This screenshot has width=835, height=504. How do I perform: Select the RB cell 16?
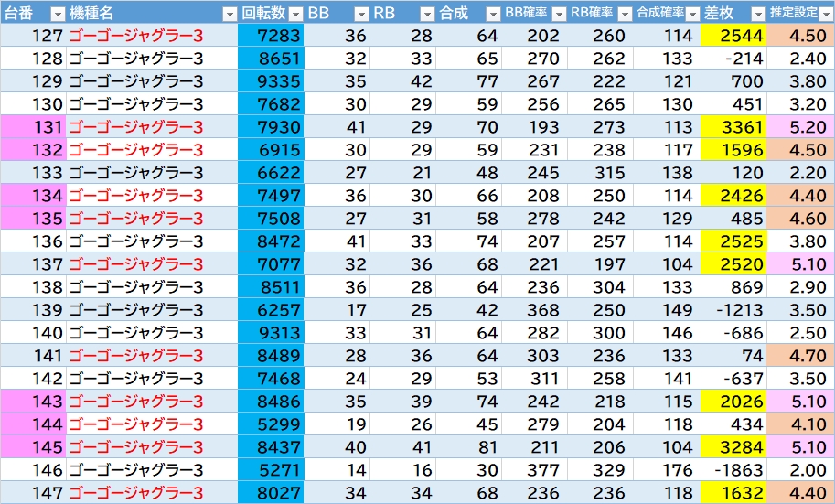[402, 470]
